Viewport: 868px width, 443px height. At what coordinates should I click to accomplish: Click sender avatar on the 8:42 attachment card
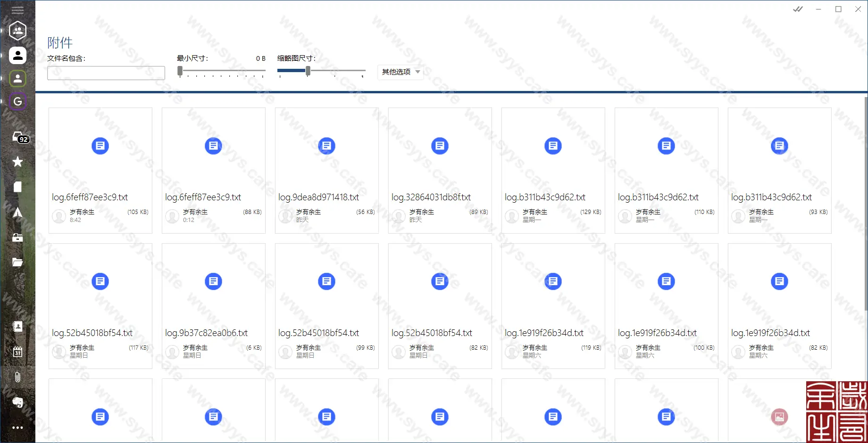click(x=59, y=216)
